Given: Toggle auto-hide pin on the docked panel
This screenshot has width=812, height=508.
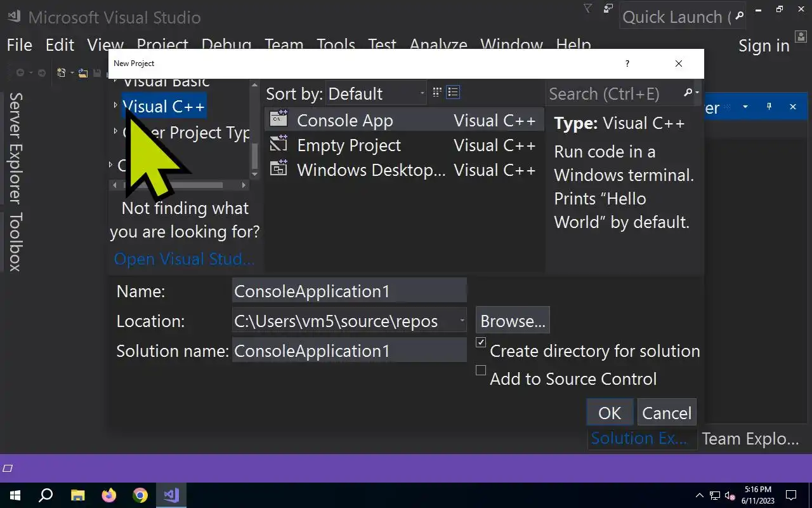Looking at the screenshot, I should (x=769, y=107).
